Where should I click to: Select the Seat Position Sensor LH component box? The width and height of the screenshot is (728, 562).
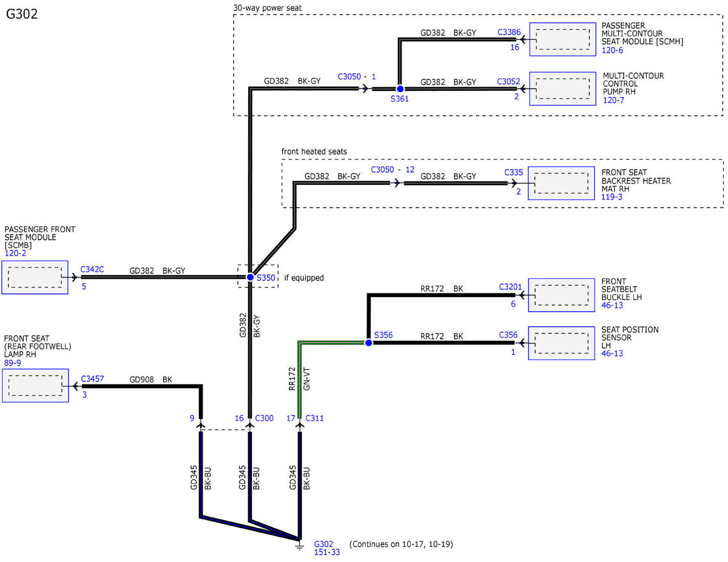[562, 343]
